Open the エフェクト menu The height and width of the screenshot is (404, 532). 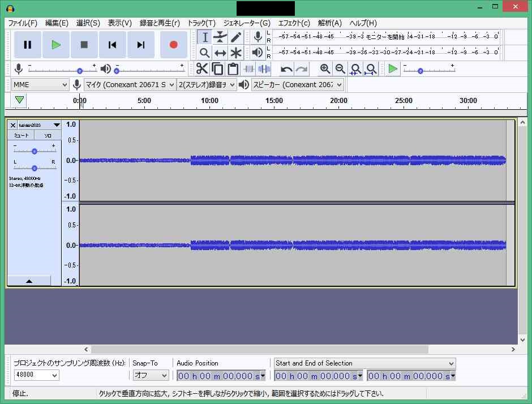click(294, 23)
